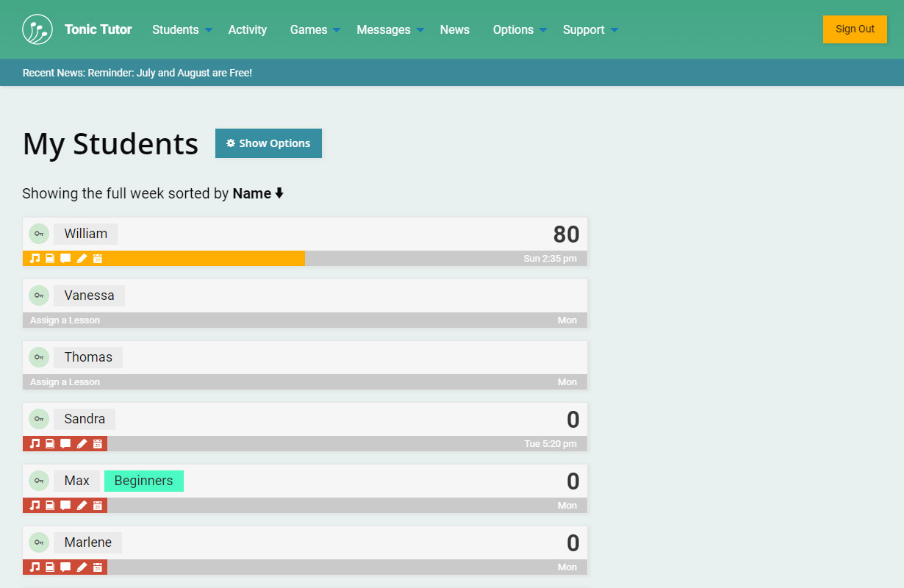Go to the Activity page
The width and height of the screenshot is (904, 588).
[247, 30]
